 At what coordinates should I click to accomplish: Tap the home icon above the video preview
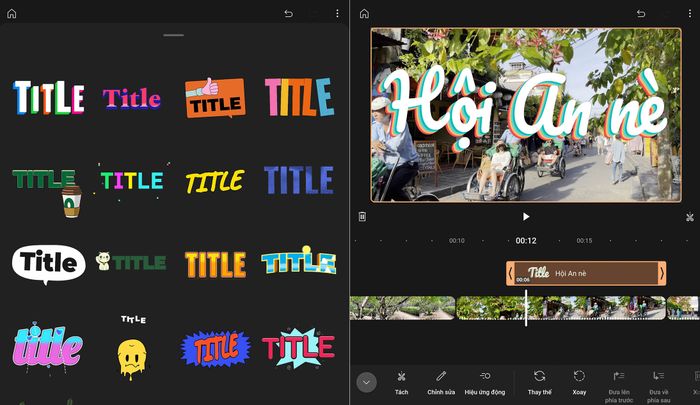point(364,13)
